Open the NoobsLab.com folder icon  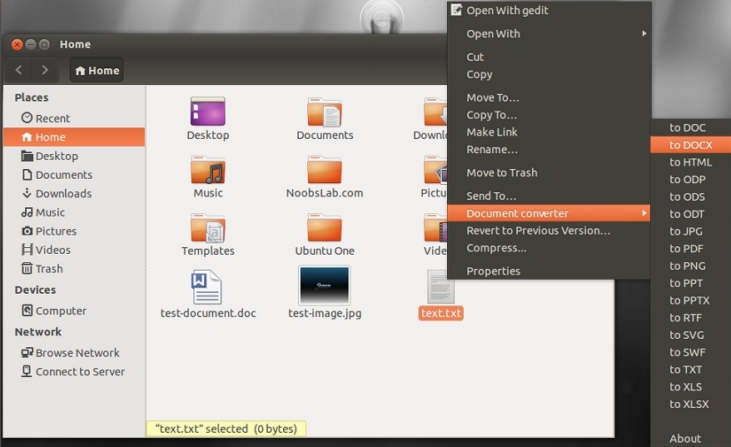point(324,170)
